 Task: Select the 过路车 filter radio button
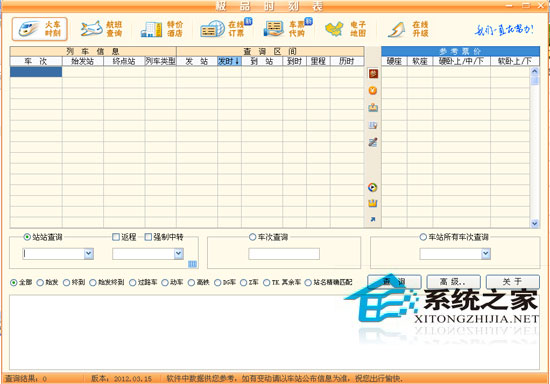(132, 282)
